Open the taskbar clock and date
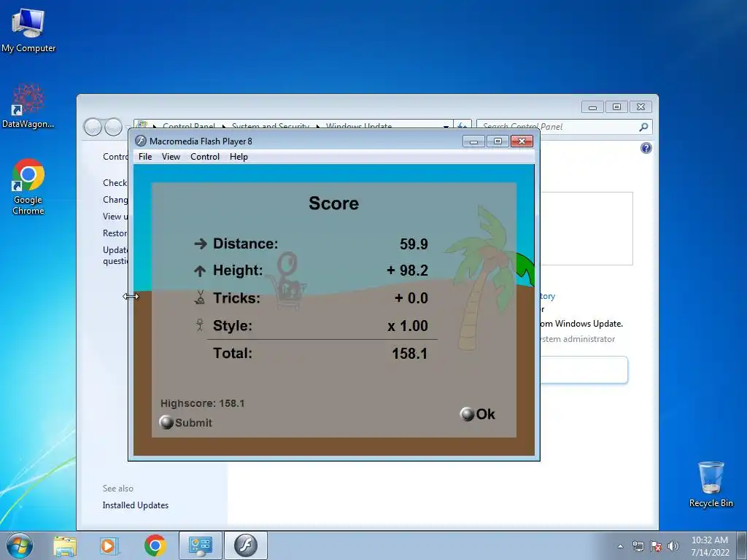The image size is (747, 560). pyautogui.click(x=710, y=546)
